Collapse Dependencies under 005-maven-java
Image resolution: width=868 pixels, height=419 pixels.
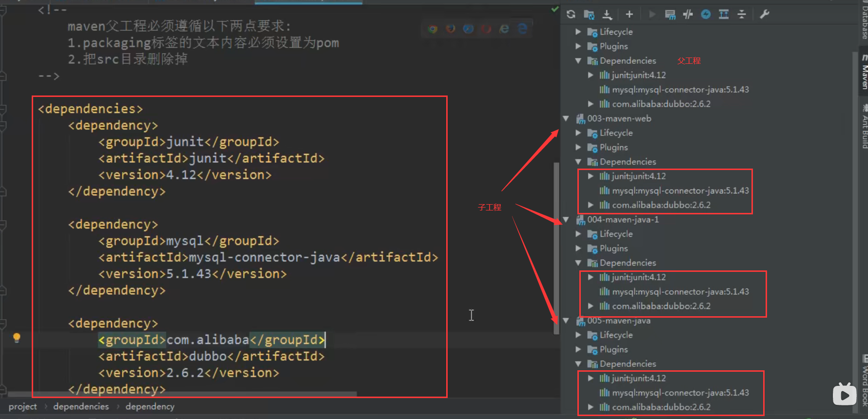click(578, 364)
